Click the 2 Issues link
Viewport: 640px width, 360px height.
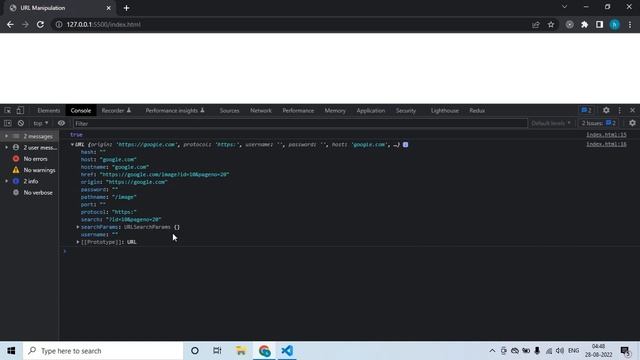pos(598,123)
